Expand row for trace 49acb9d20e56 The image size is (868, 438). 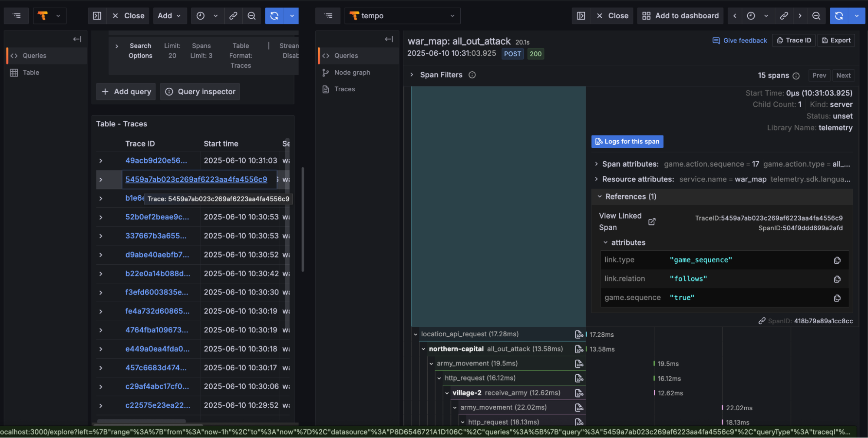pos(101,161)
